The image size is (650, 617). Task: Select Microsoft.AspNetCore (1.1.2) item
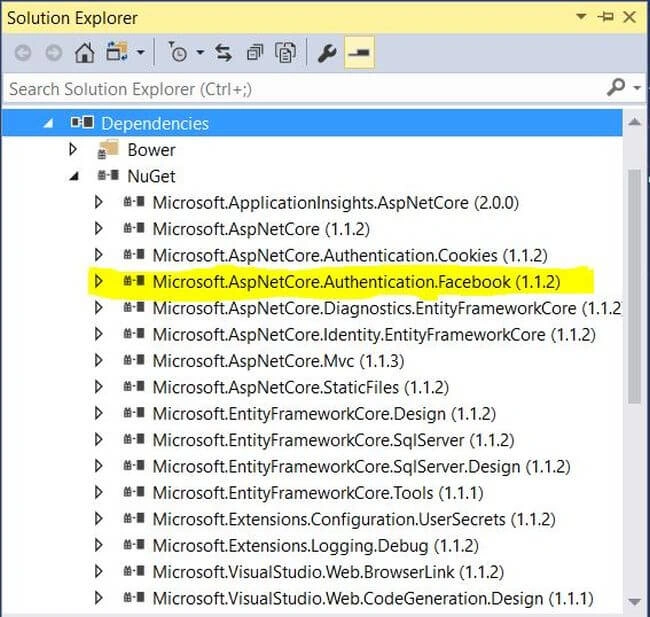[x=261, y=229]
